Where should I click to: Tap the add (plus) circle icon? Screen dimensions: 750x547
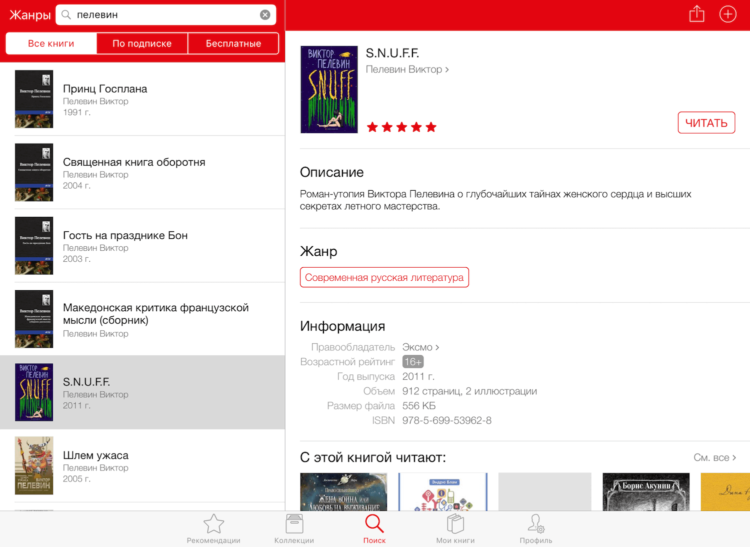[x=728, y=14]
